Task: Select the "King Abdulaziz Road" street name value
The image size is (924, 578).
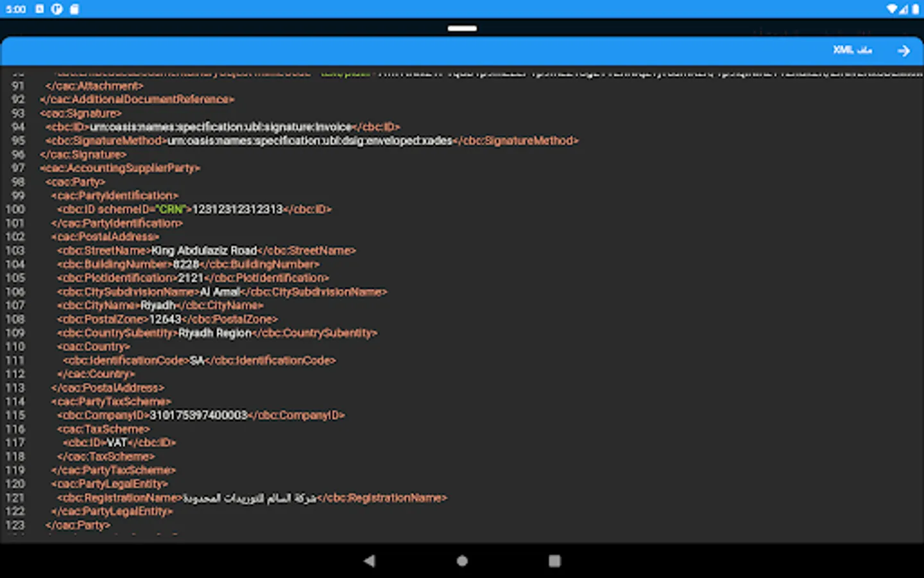Action: pyautogui.click(x=204, y=251)
